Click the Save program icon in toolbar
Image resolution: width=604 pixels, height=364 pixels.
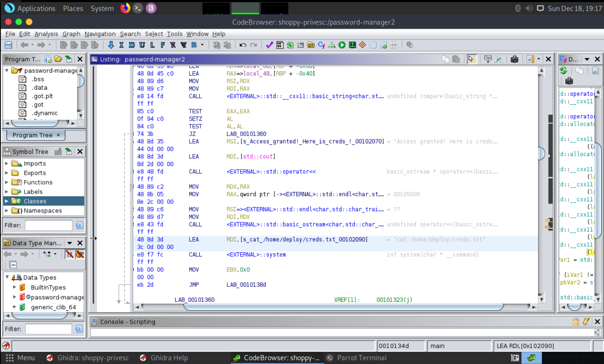coord(8,45)
